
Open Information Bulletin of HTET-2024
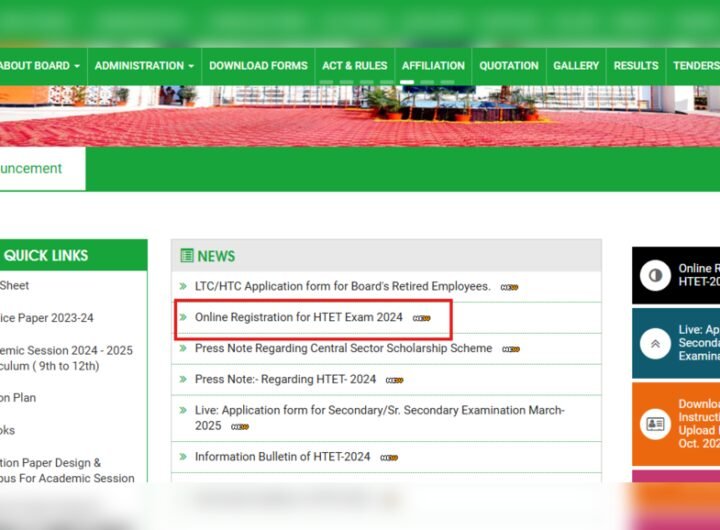(x=282, y=457)
